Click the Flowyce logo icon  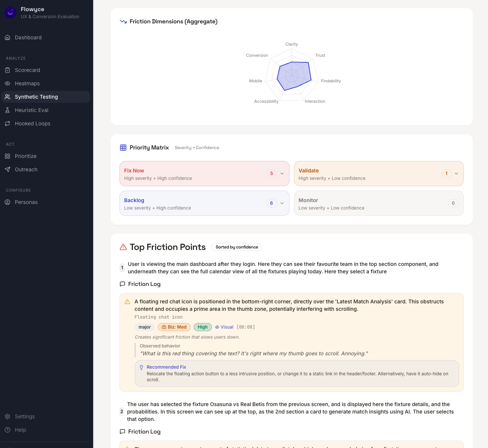(x=10, y=12)
